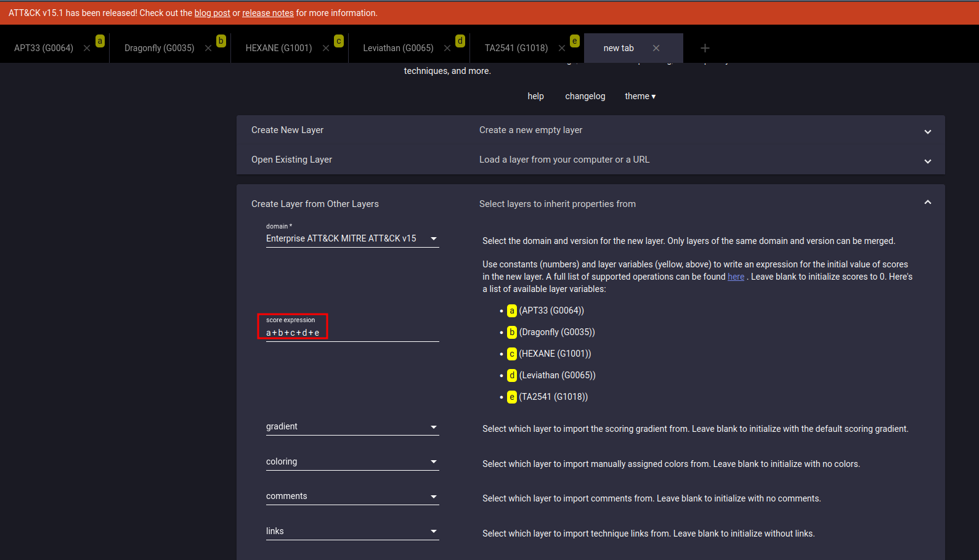Viewport: 979px width, 560px height.
Task: Close the Leviathan (G0065) tab
Action: click(x=447, y=48)
